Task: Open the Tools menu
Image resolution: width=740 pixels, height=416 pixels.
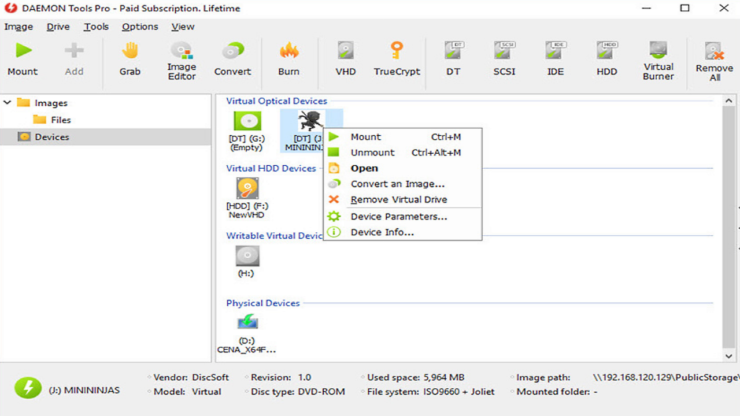Action: pos(96,27)
